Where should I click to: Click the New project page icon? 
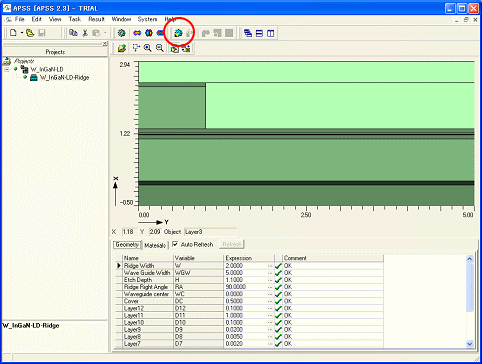tap(13, 33)
